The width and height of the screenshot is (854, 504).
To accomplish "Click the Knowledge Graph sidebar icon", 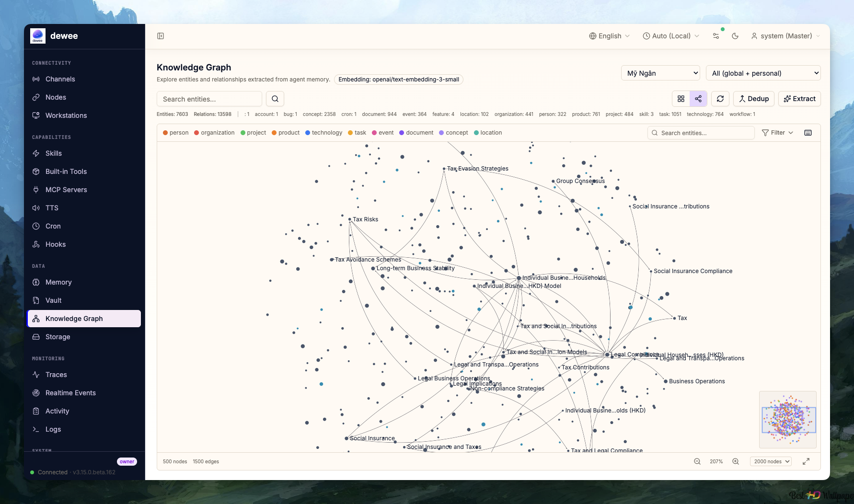I will (x=36, y=319).
